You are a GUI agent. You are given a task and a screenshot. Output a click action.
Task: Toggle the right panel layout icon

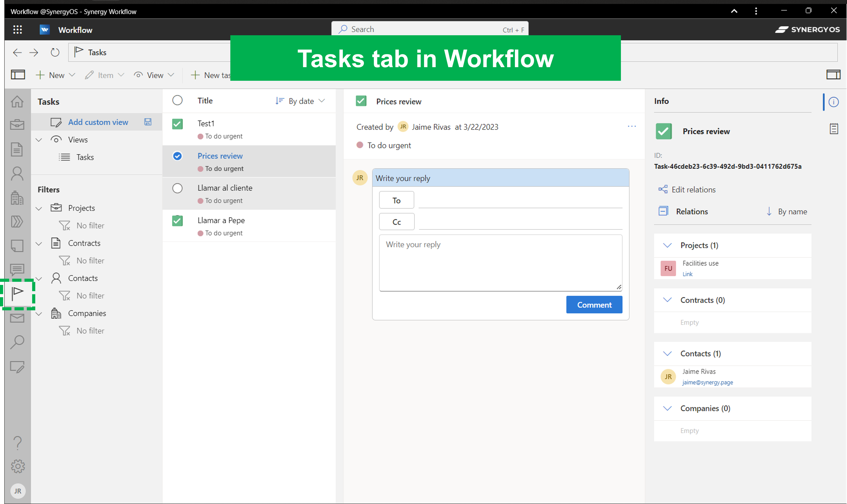(x=833, y=74)
